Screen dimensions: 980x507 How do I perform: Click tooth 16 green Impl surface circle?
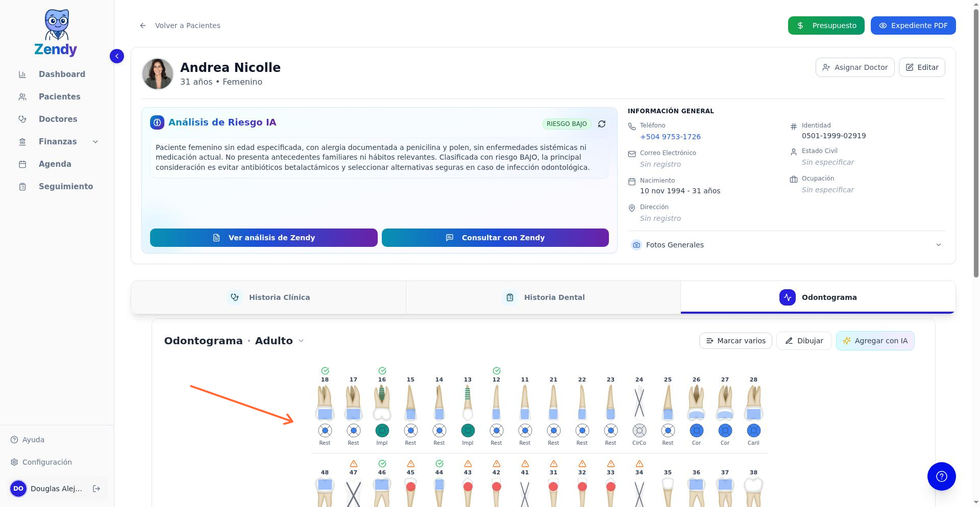pyautogui.click(x=382, y=430)
